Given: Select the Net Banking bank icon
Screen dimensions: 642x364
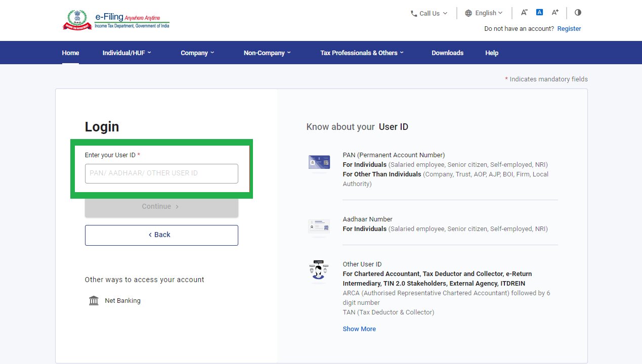Looking at the screenshot, I should [94, 300].
